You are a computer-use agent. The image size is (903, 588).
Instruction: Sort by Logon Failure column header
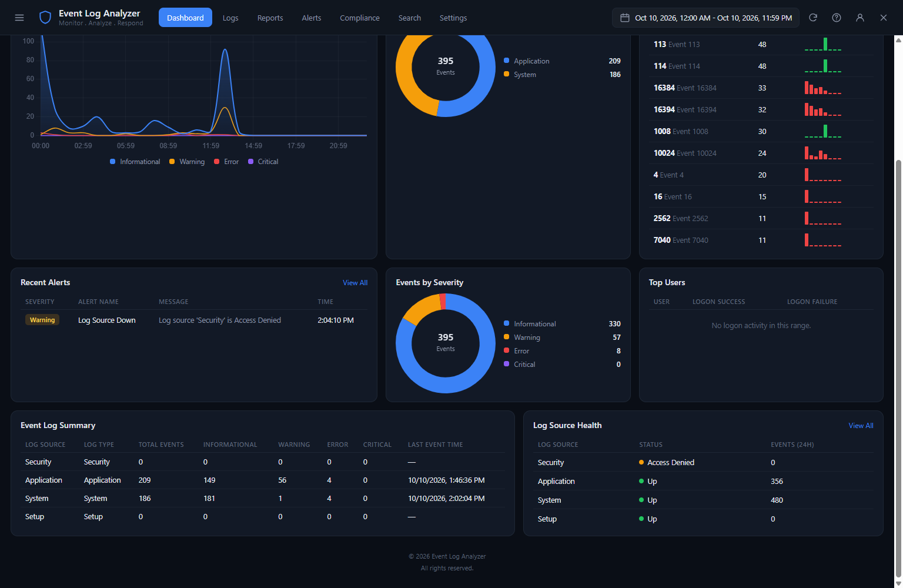click(812, 302)
